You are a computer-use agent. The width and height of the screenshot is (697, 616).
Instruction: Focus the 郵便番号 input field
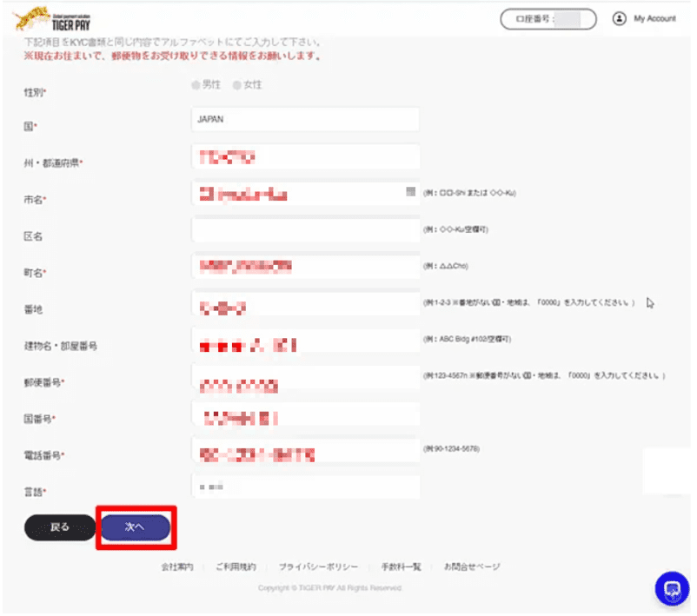(x=305, y=377)
